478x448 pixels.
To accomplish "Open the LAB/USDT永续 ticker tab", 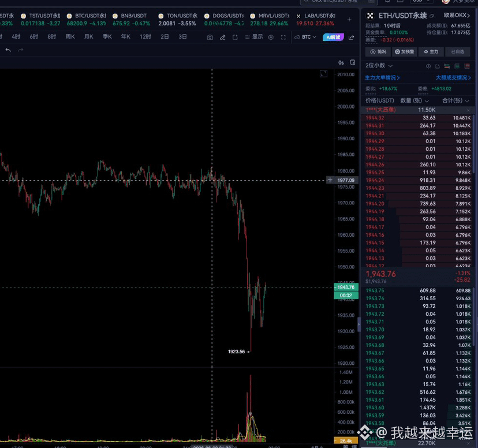I will [316, 20].
